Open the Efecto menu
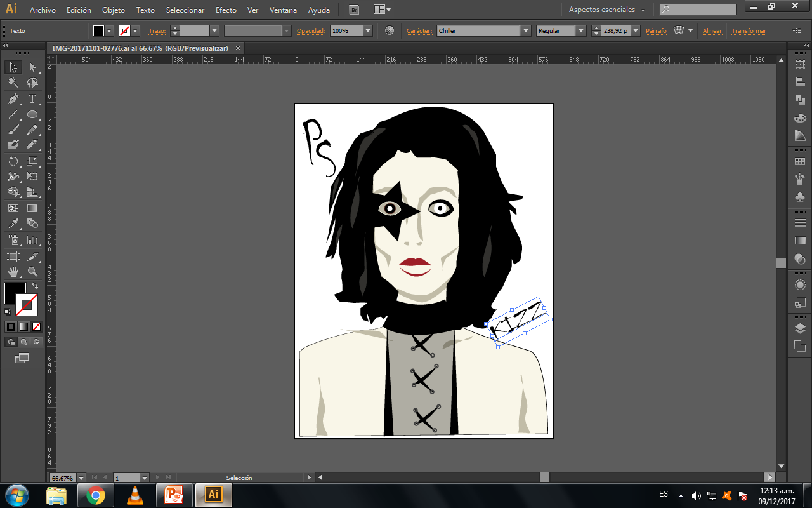812x508 pixels. [x=226, y=10]
